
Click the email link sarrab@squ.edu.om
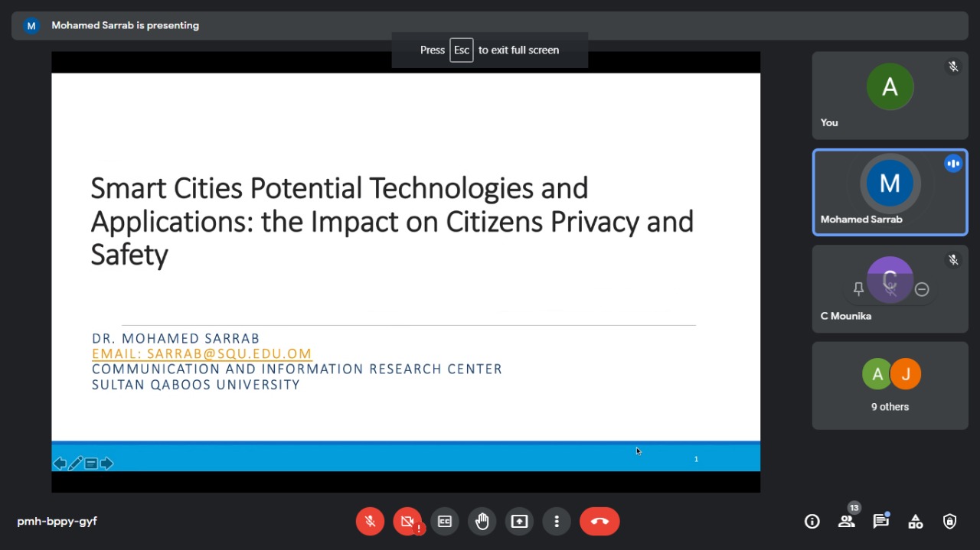pos(202,353)
